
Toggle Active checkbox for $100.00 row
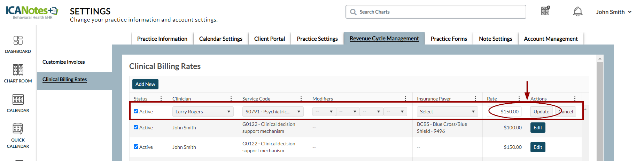click(136, 127)
